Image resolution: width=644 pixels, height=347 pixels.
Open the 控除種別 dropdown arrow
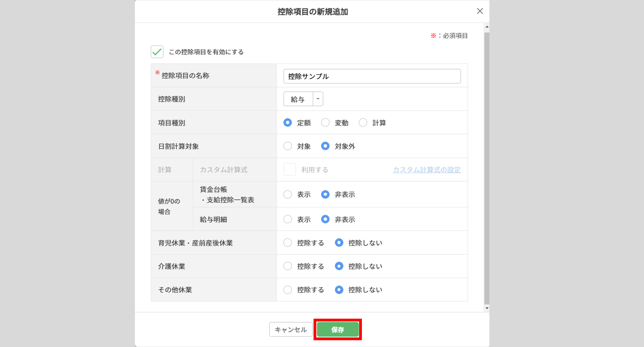pos(318,99)
